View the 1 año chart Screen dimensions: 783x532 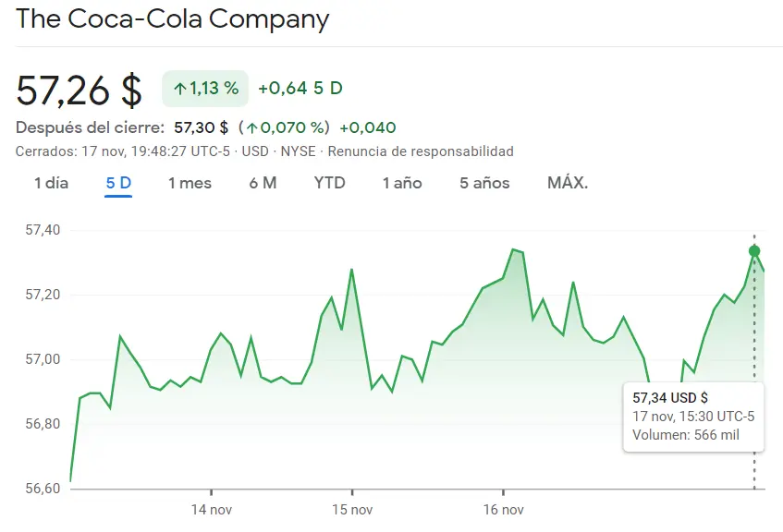(x=401, y=183)
